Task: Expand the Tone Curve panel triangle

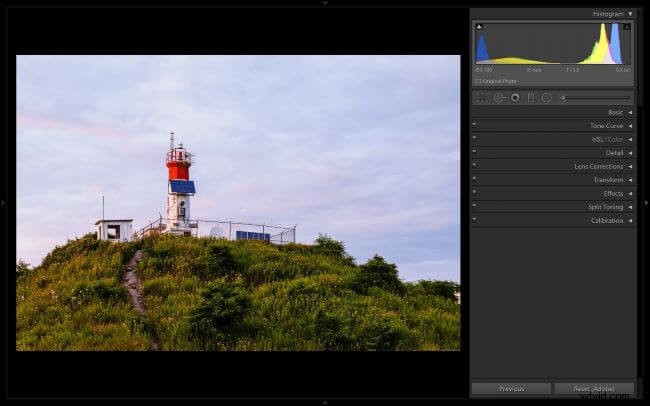Action: 630,126
